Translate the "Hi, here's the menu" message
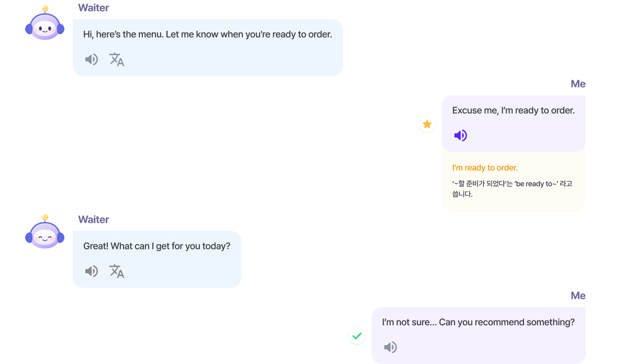This screenshot has height=364, width=635. pyautogui.click(x=116, y=60)
